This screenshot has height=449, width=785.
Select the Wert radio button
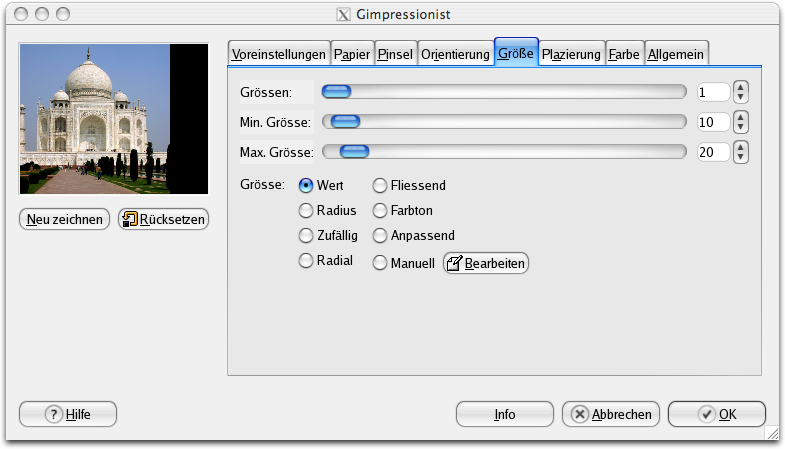(306, 186)
